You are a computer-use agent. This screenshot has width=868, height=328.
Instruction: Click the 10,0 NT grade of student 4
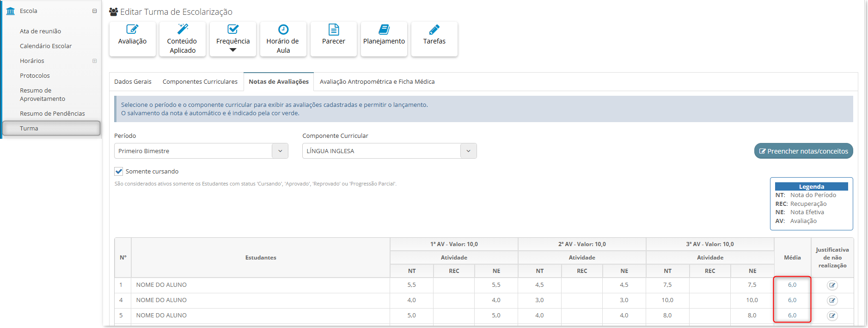[667, 300]
